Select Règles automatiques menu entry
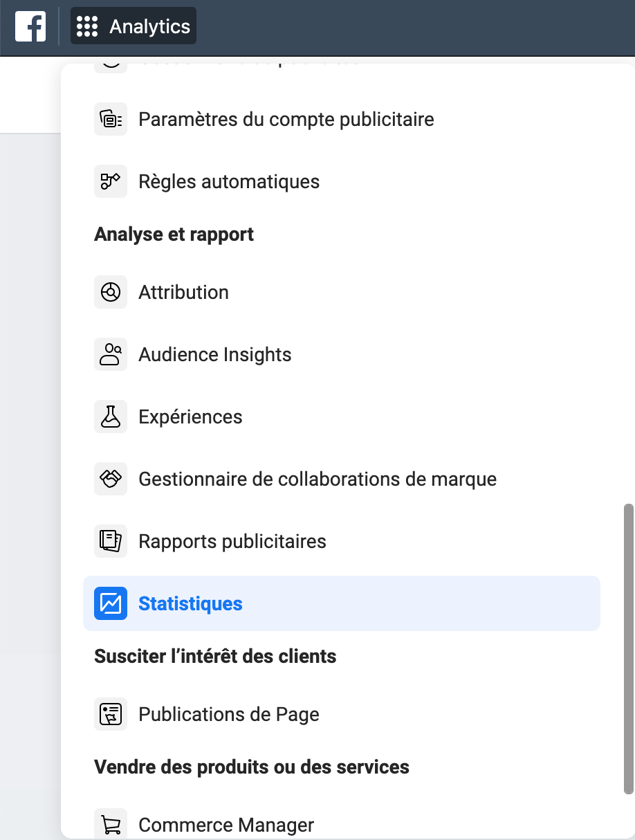This screenshot has width=635, height=840. tap(229, 181)
